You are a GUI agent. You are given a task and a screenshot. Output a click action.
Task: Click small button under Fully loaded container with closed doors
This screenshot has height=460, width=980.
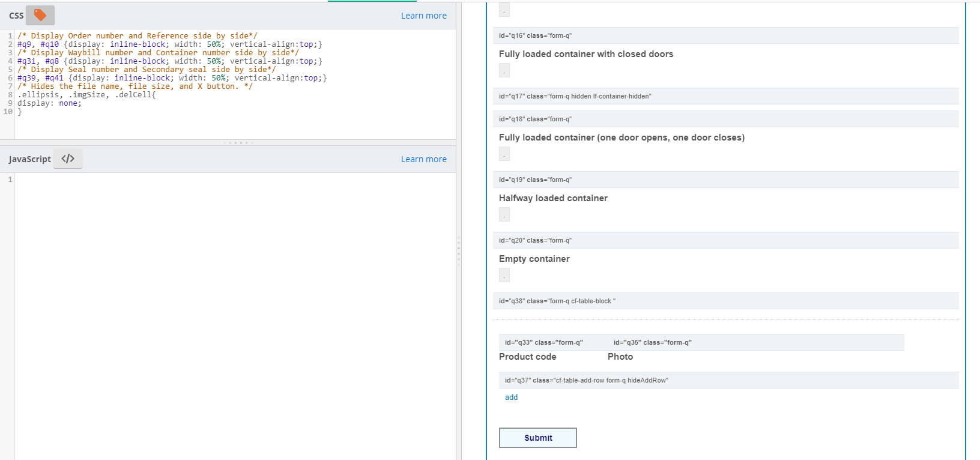pyautogui.click(x=504, y=71)
